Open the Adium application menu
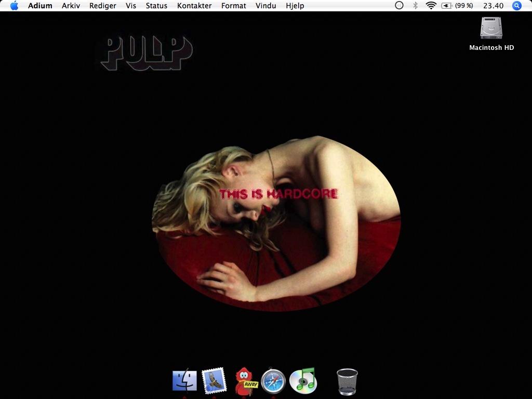 point(40,6)
